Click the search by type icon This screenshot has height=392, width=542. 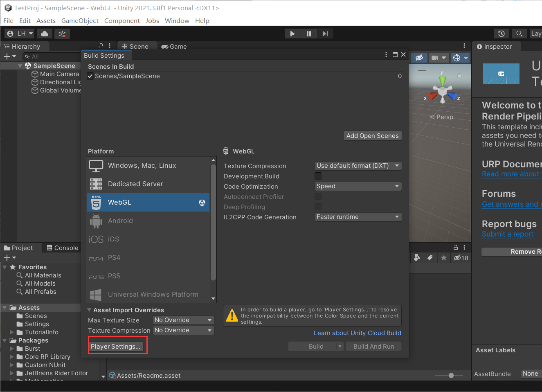click(x=417, y=258)
